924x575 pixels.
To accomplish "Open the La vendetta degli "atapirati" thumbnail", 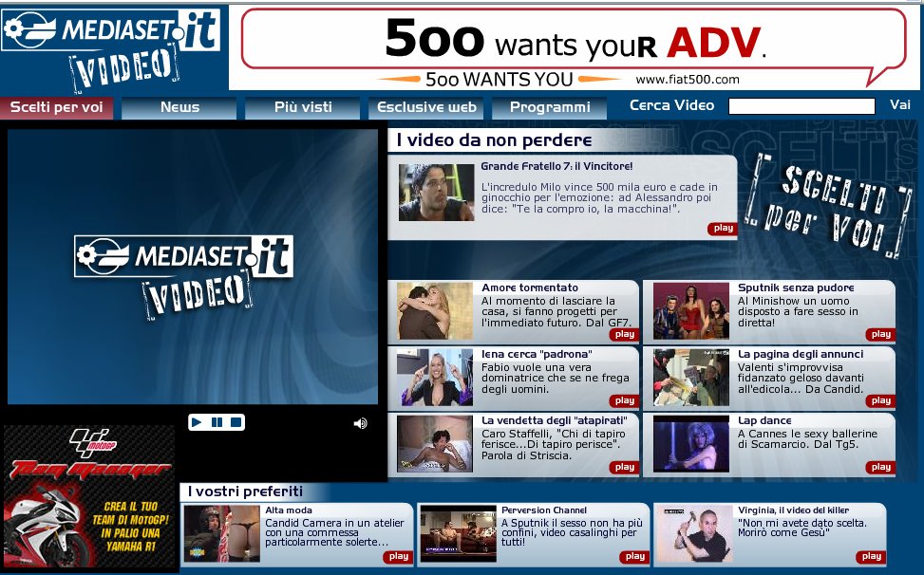I will pos(435,444).
